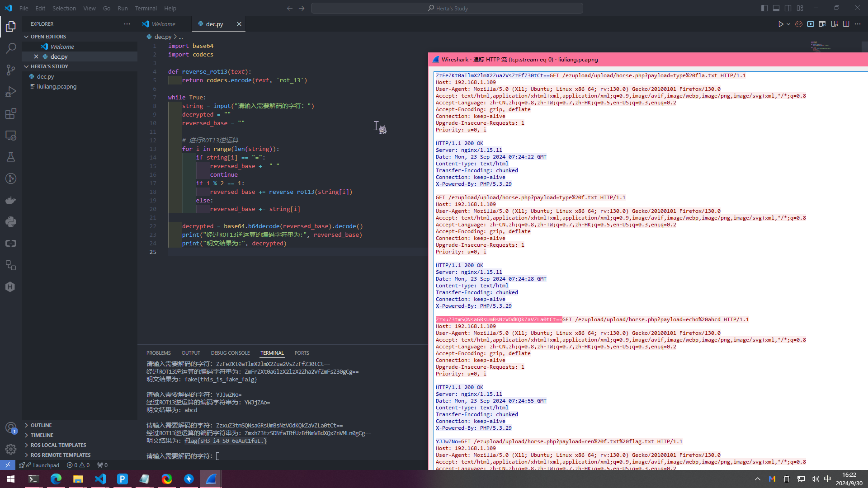Click the volume icon in system tray

click(x=815, y=479)
